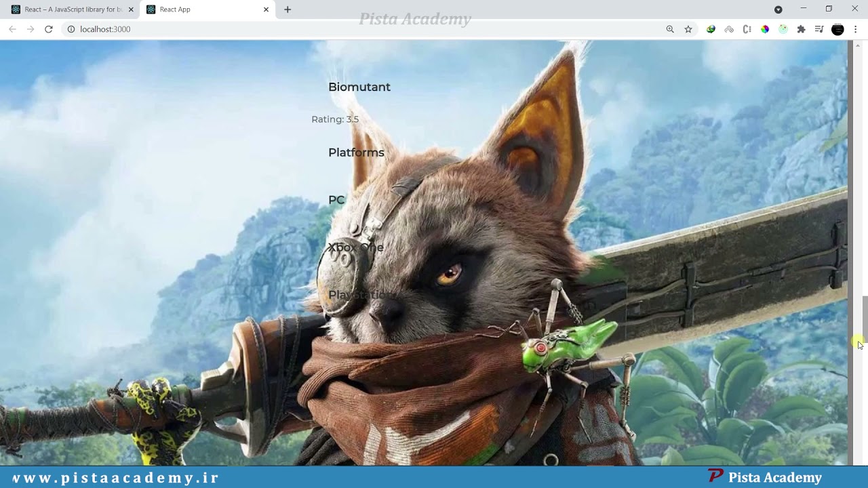Bookmark this page with the star
The width and height of the screenshot is (868, 488).
tap(688, 29)
